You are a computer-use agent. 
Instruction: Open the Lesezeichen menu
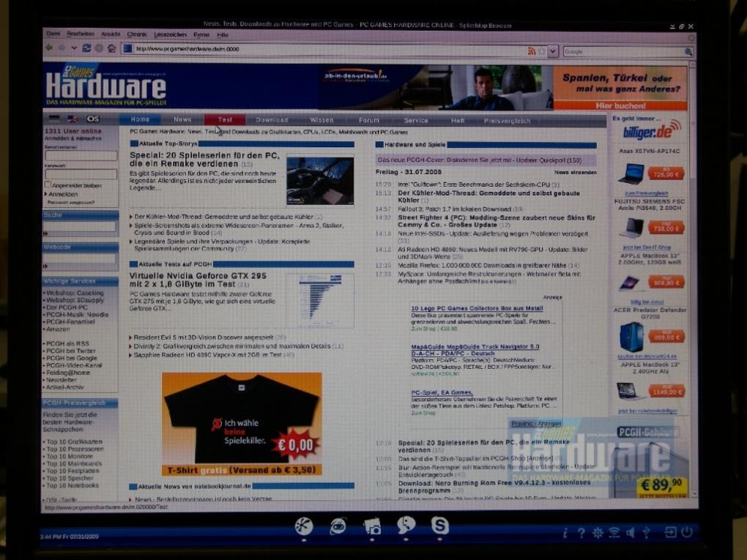click(170, 34)
